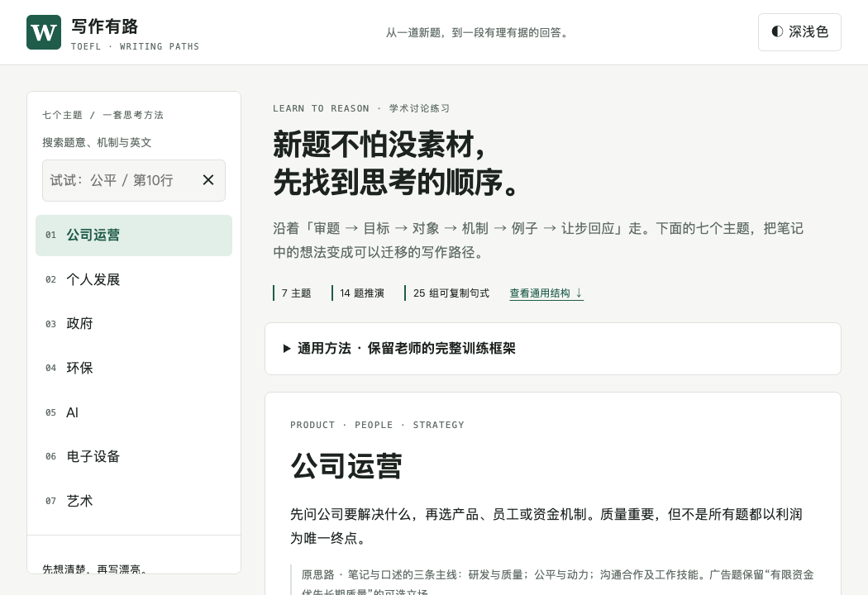868x595 pixels.
Task: Go to 03 政府 topic
Action: [x=133, y=324]
